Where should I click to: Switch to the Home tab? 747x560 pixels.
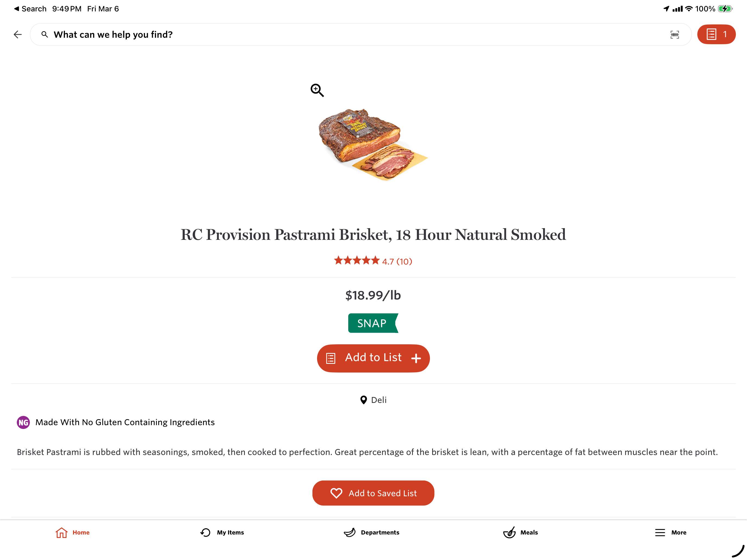72,532
